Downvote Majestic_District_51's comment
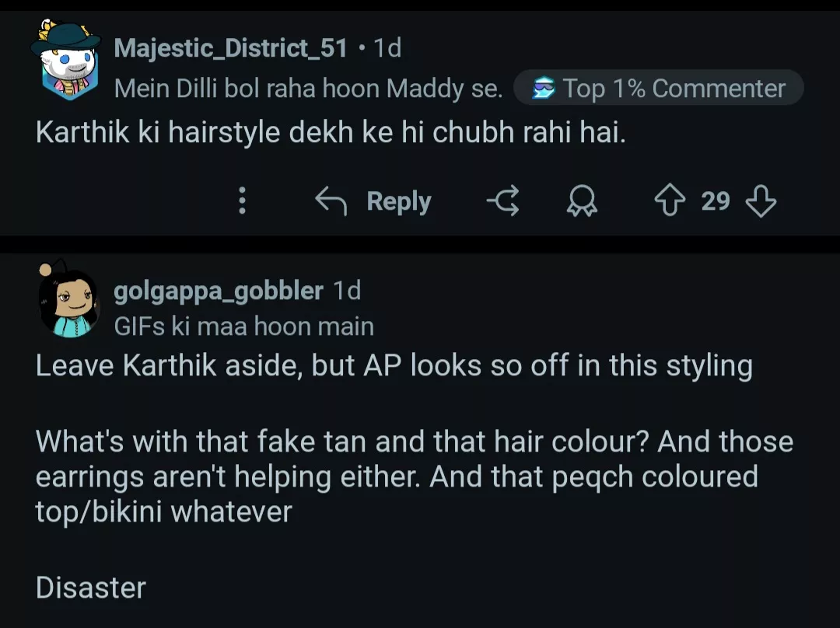Viewport: 840px width, 628px height. click(x=761, y=202)
